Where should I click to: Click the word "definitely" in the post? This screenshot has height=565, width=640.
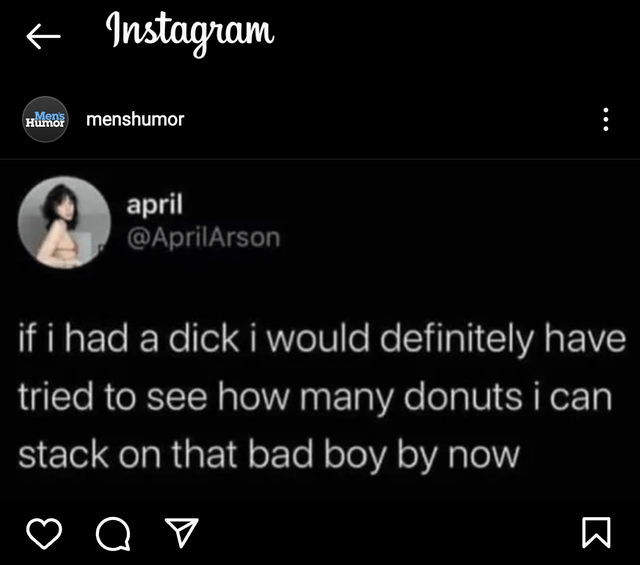click(456, 339)
